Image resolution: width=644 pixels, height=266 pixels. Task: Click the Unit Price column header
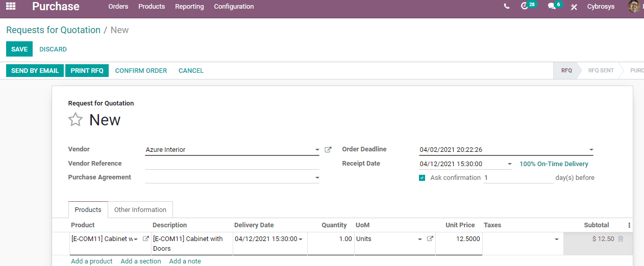coord(460,225)
